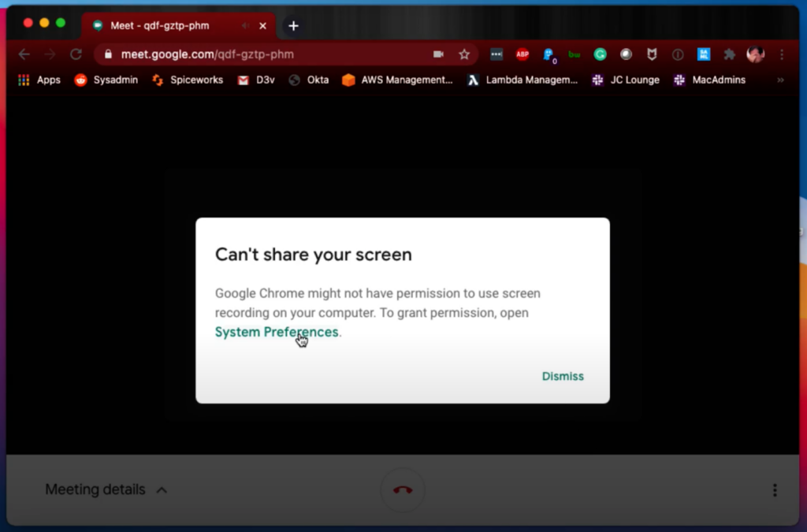Show hidden bookmarks via the overflow chevron
Screen dimensions: 807x532
[780, 80]
